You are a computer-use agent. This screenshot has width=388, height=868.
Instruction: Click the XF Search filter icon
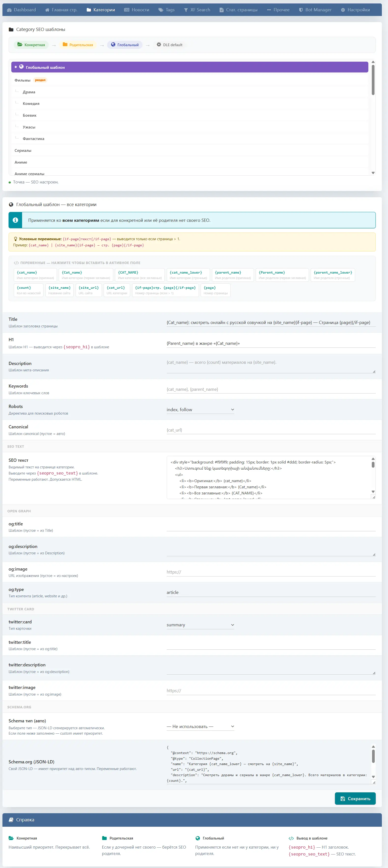(x=186, y=10)
